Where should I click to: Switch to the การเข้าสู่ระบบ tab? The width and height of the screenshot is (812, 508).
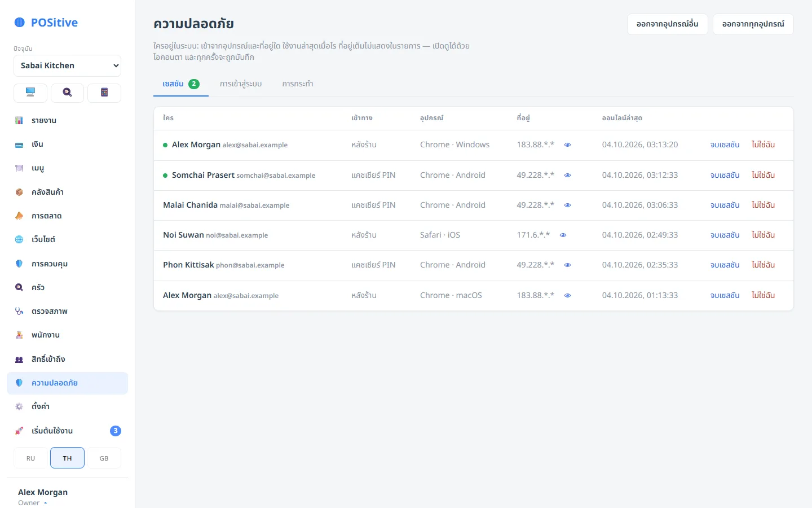(241, 84)
